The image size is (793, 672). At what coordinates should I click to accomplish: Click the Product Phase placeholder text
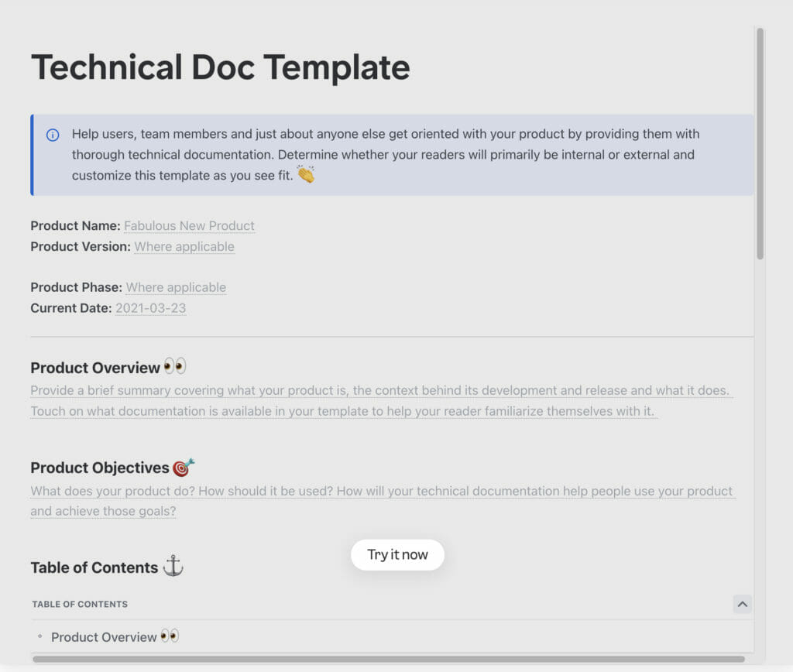pos(175,286)
